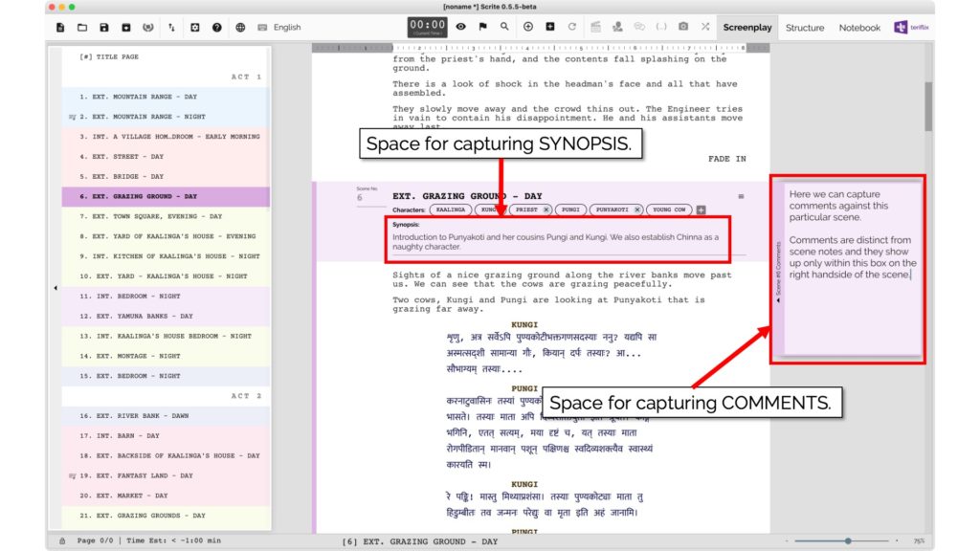980x551 pixels.
Task: Remove PRIEST character tag via its x
Action: click(x=546, y=209)
